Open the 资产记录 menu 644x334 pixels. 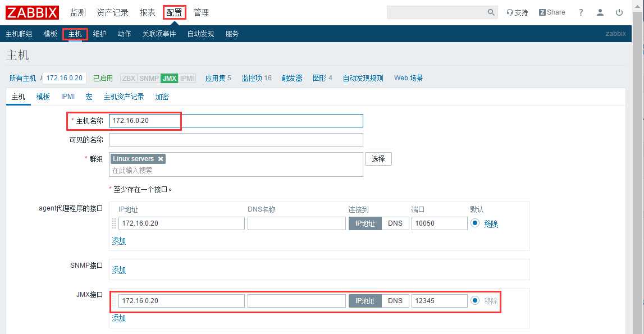(x=112, y=13)
